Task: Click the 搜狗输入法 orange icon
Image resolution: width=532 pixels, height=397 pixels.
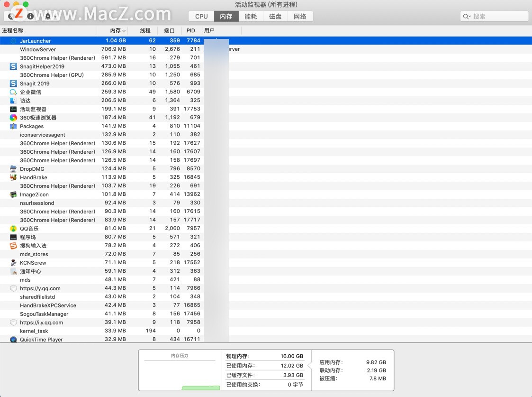Action: click(13, 246)
